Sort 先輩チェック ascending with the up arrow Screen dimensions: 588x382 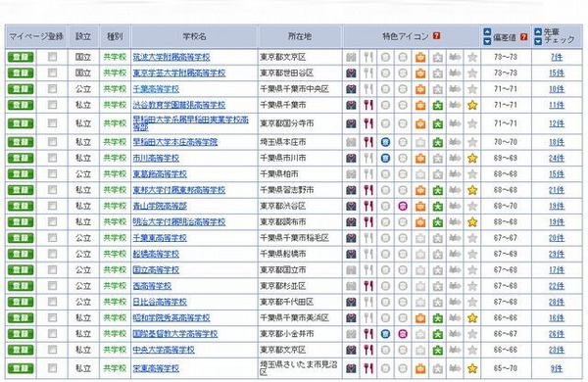click(x=538, y=32)
